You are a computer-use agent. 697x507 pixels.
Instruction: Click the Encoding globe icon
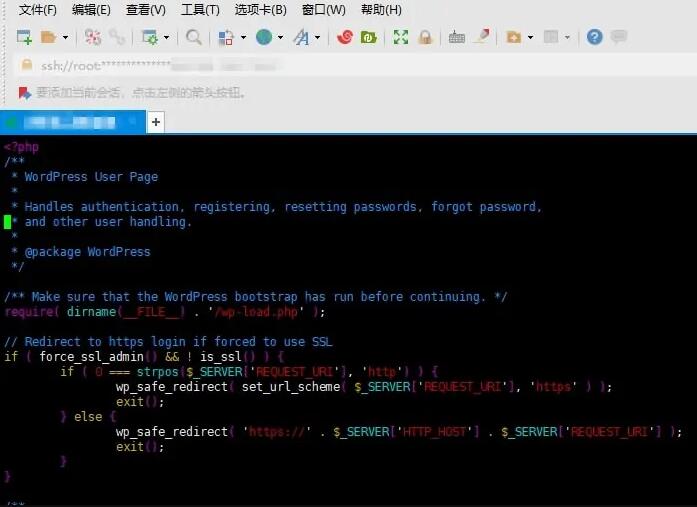[264, 37]
